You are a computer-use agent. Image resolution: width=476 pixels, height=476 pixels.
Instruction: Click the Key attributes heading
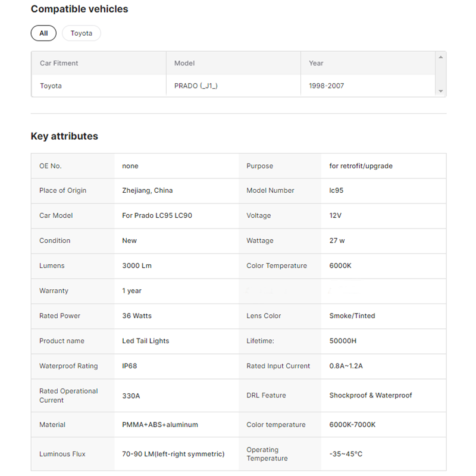tap(64, 136)
